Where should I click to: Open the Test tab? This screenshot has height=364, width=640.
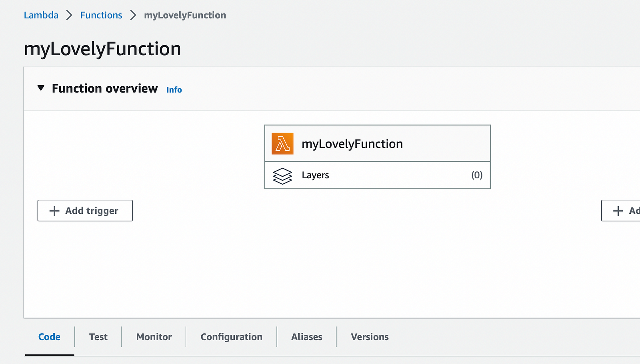pos(98,337)
